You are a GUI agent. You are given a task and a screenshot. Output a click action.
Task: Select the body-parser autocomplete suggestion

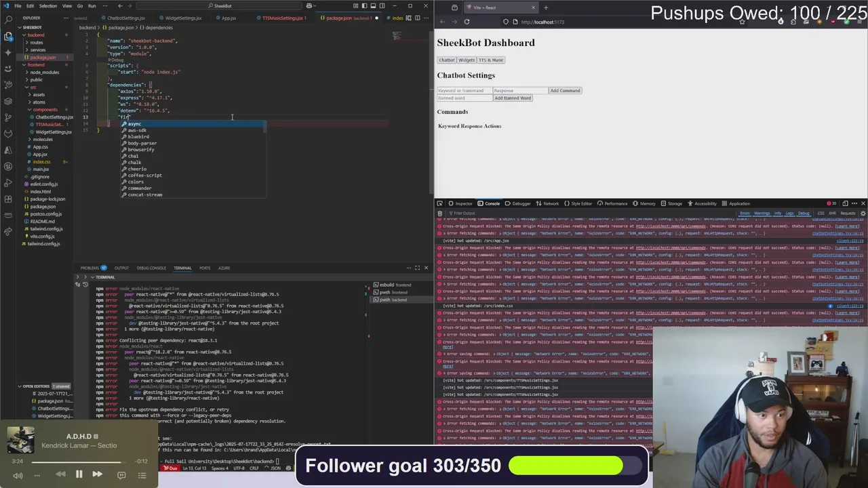click(x=193, y=143)
